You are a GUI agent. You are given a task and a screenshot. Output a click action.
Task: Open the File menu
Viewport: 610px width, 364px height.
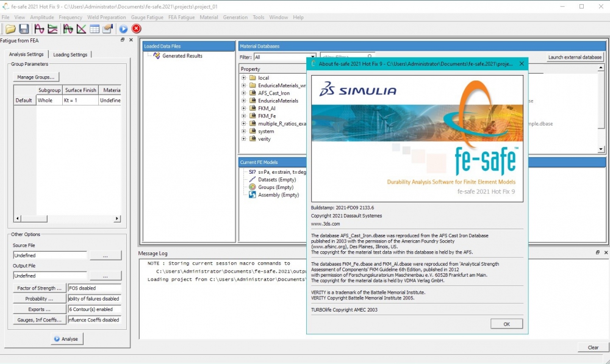[5, 18]
